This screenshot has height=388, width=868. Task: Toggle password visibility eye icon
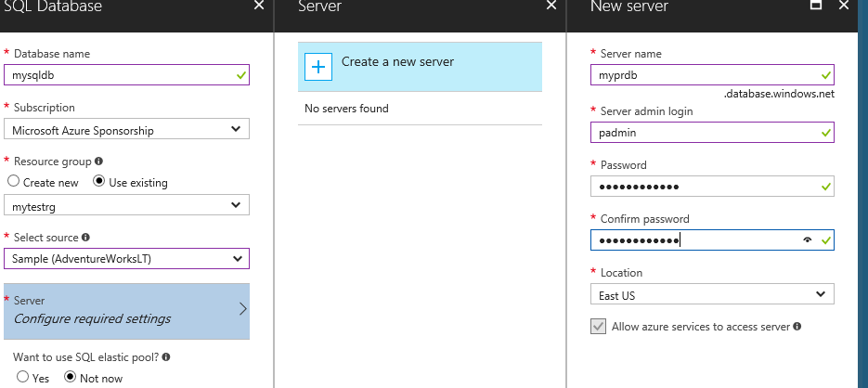[x=808, y=240]
